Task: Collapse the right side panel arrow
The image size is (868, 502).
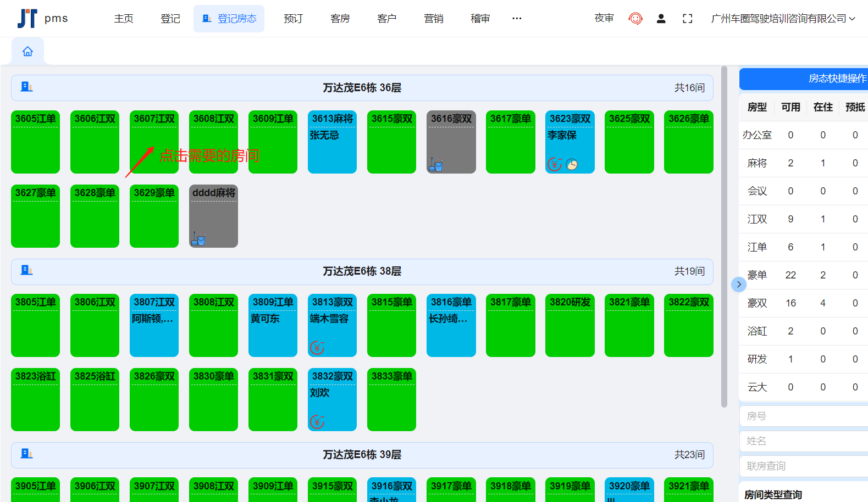Action: coord(739,284)
